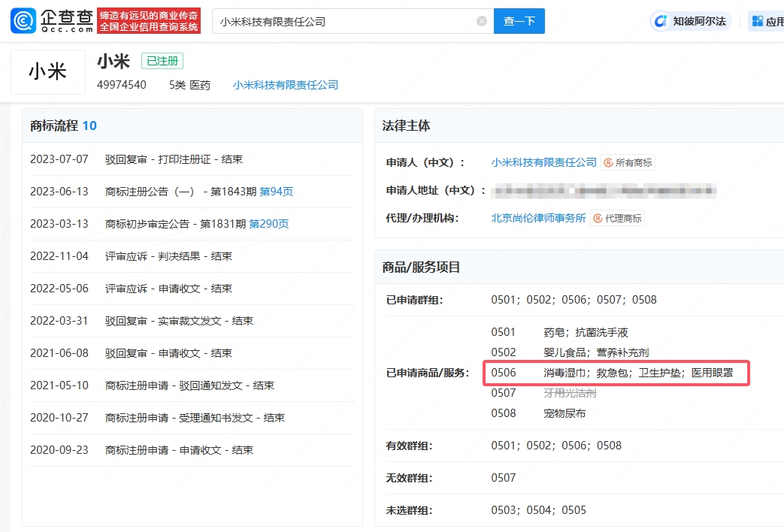This screenshot has width=784, height=532.
Task: Click the 商标流程 section heading
Action: click(54, 125)
